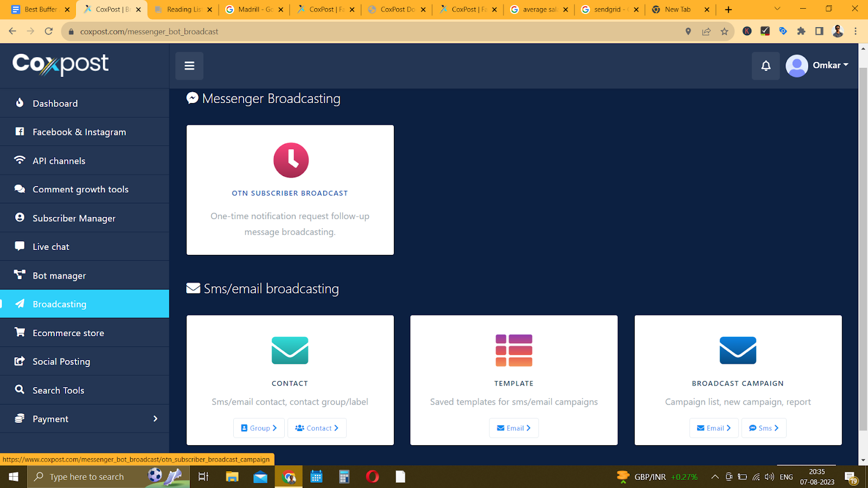Open Live chat page
This screenshot has width=868, height=488.
pos(85,247)
